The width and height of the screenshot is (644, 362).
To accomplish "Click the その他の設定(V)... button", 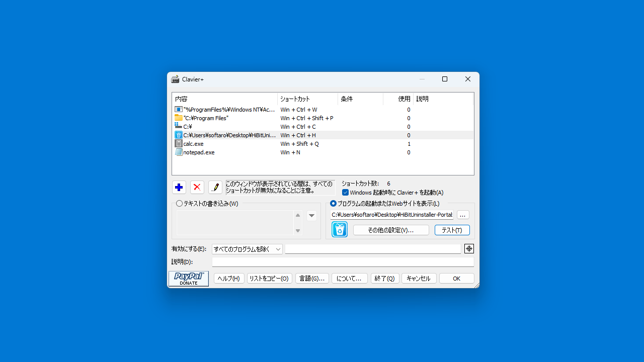I will 391,230.
